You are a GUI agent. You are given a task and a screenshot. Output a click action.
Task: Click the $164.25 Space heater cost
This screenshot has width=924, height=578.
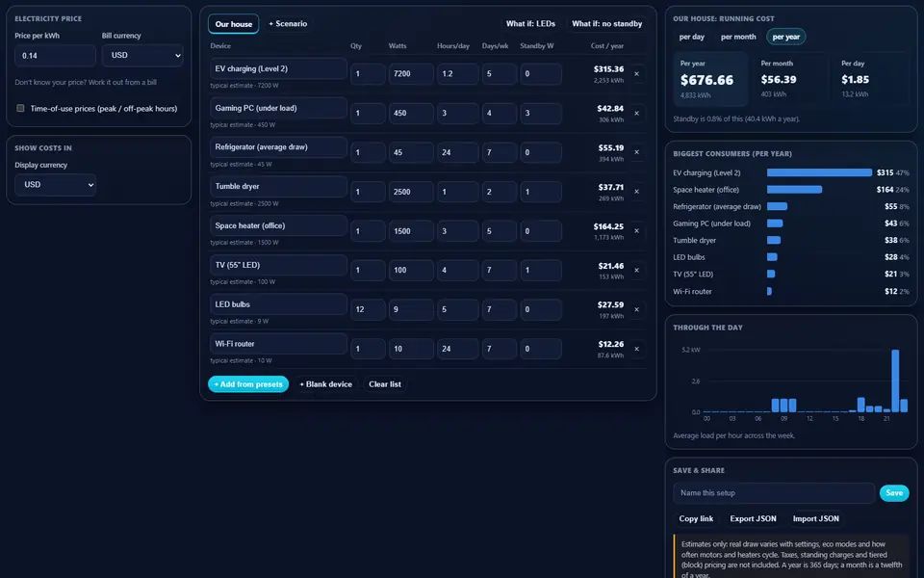(x=608, y=226)
